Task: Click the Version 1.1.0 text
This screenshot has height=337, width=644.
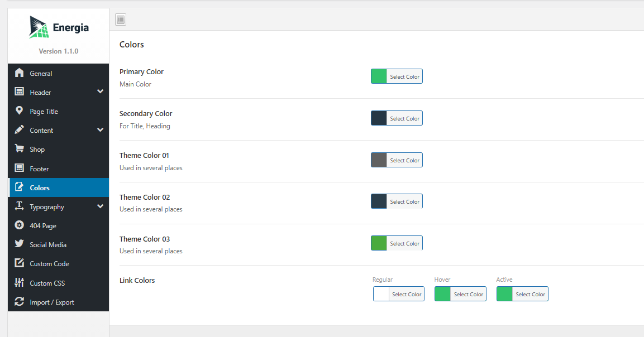Action: [x=58, y=51]
